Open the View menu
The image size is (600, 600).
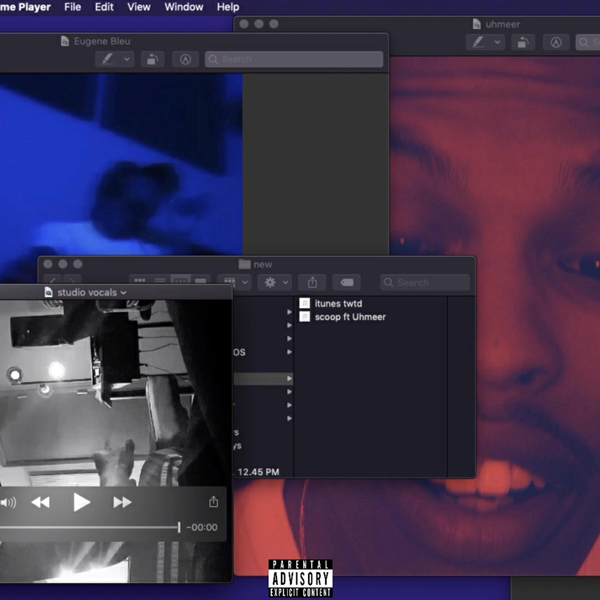tap(139, 7)
